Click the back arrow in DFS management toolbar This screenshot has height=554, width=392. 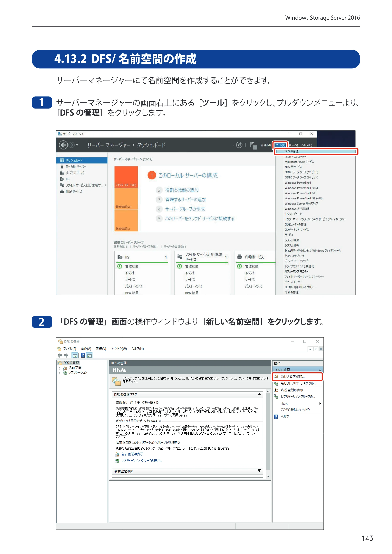(60, 355)
